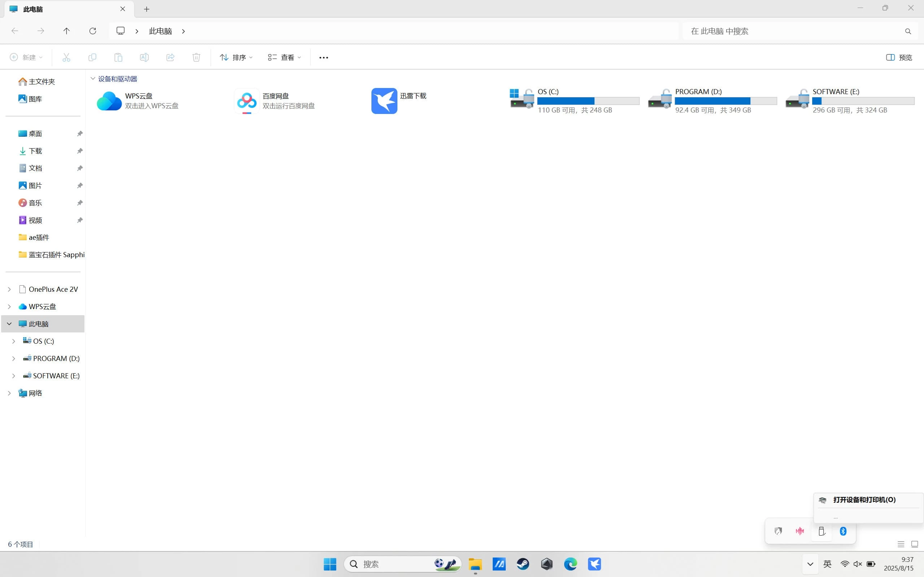Toggle the 预览 preview pane
This screenshot has height=577, width=924.
899,57
